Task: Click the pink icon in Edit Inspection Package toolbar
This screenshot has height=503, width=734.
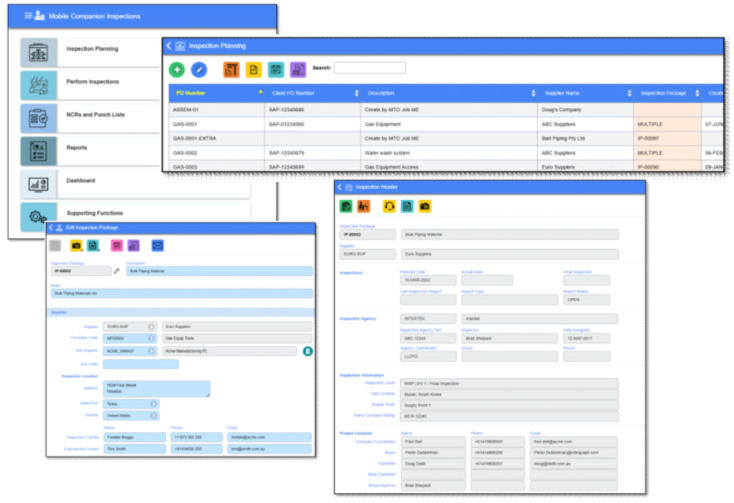Action: tap(117, 245)
